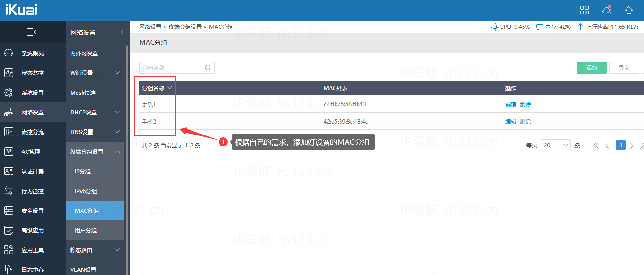Click the MAC列表 column header
This screenshot has width=644, height=275.
tap(336, 88)
